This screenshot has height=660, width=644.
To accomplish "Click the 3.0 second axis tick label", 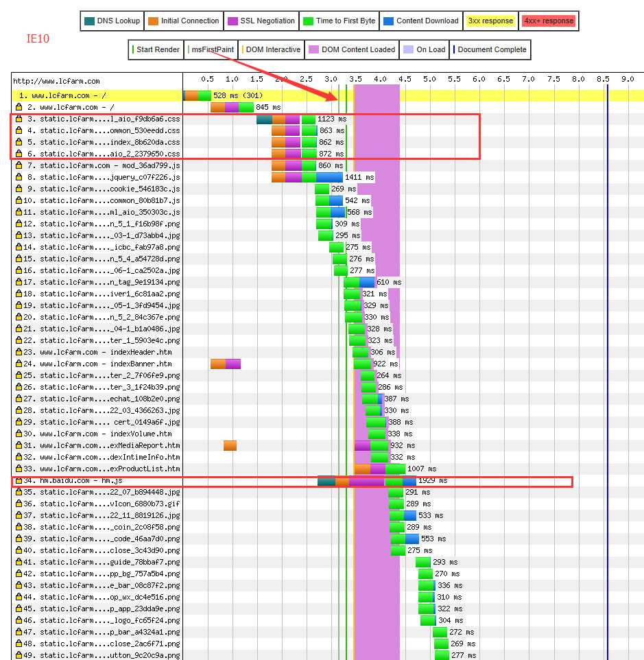I will [x=331, y=79].
